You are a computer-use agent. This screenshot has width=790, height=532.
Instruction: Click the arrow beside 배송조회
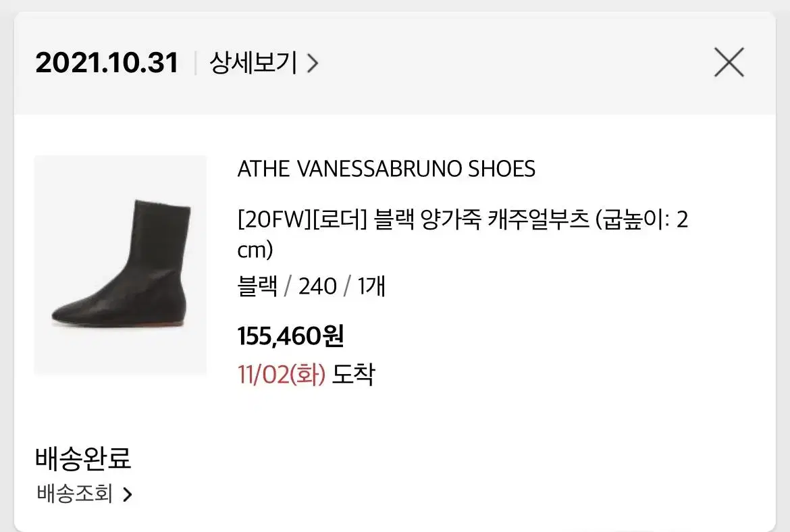coord(128,494)
